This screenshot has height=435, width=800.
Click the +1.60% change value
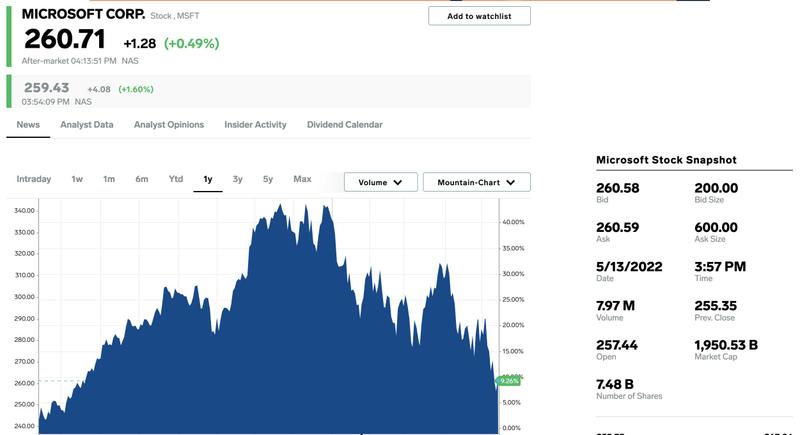(136, 89)
